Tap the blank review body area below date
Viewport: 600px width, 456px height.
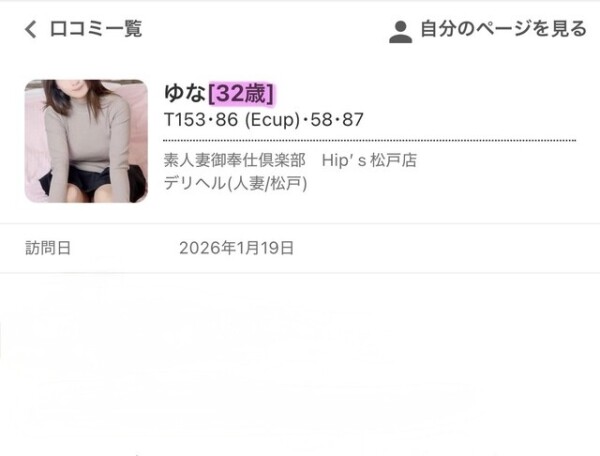click(300, 364)
